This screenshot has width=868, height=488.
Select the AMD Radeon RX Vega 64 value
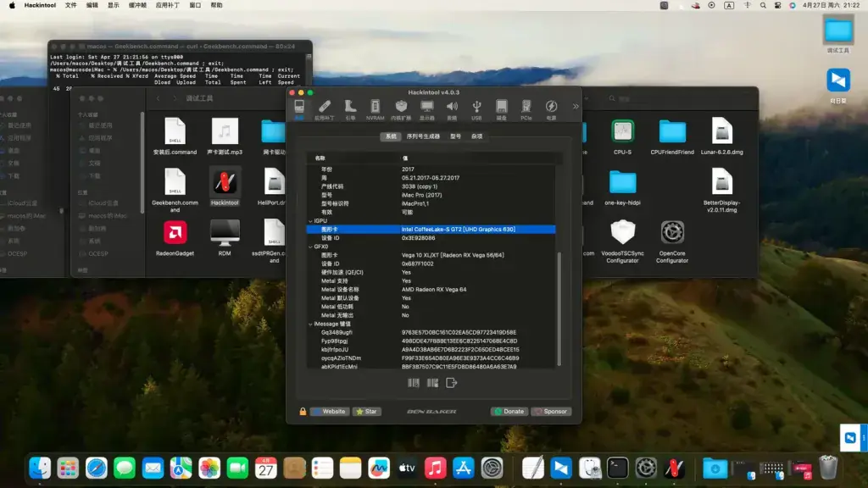coord(434,290)
